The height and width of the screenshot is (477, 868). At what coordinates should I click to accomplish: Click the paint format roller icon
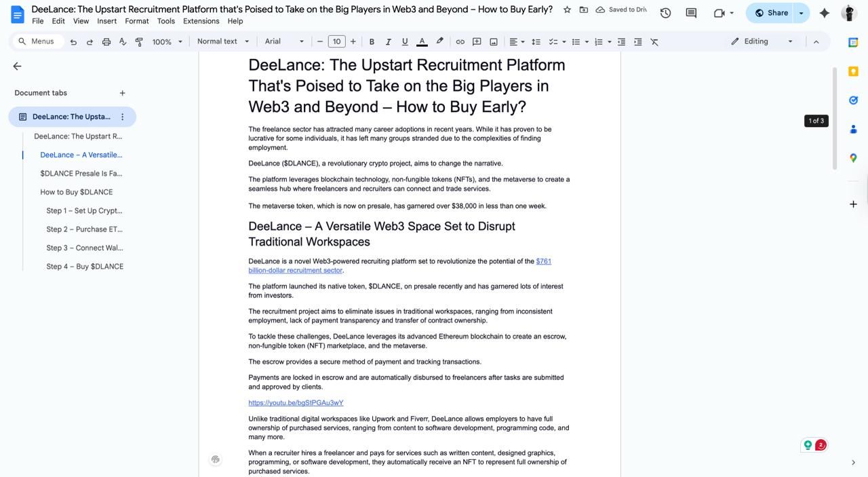tap(139, 41)
